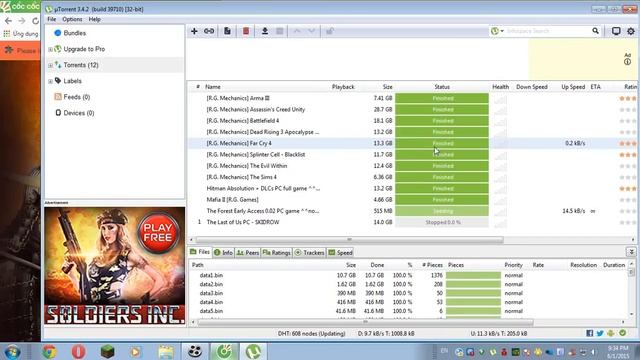Click Move Up Queue arrow icon

coord(297,31)
